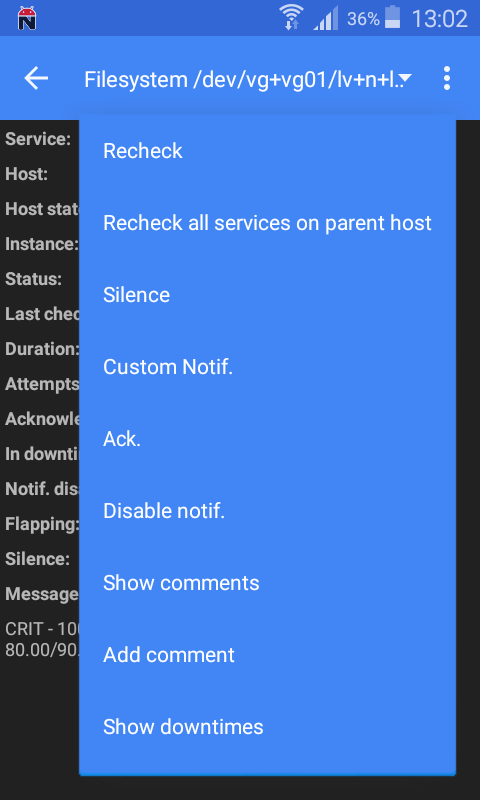Screen dimensions: 480x800
Task: Expand the Filesystem title dropdown arrow
Action: [406, 78]
